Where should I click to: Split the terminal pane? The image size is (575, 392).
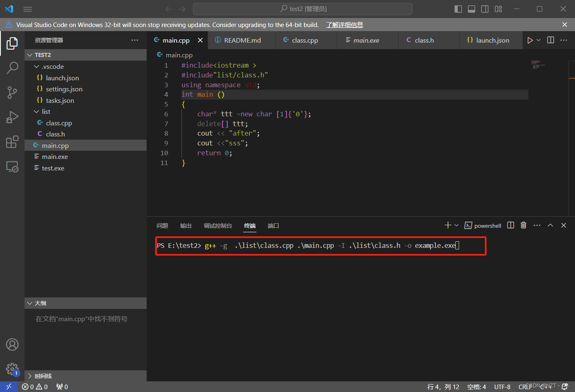[511, 225]
